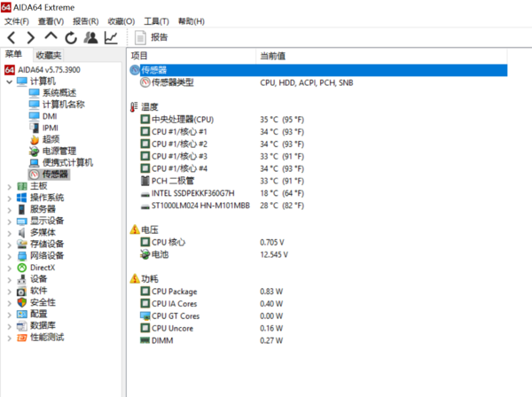Click the AIDA64 v5.75.3900 root icon
The height and width of the screenshot is (397, 532).
pos(9,70)
